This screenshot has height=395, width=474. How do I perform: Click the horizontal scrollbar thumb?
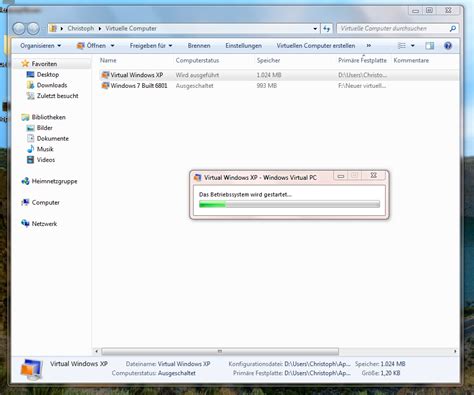(220, 351)
